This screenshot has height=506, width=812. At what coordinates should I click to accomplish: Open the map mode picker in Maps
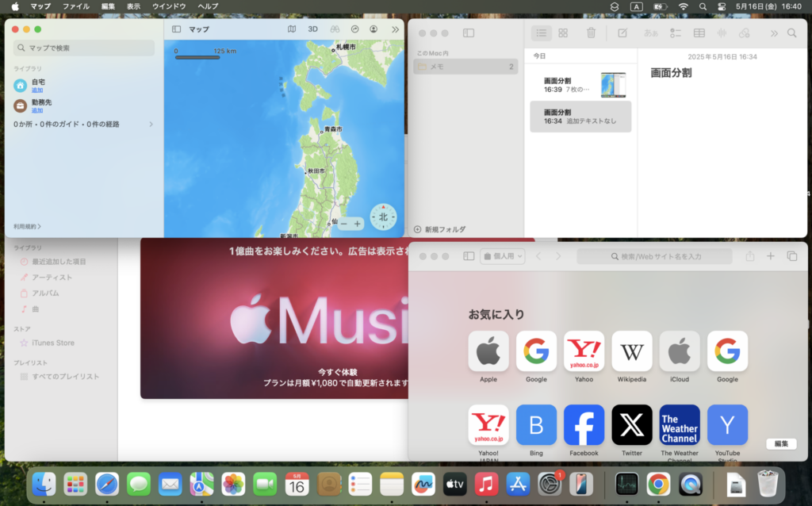tap(292, 29)
